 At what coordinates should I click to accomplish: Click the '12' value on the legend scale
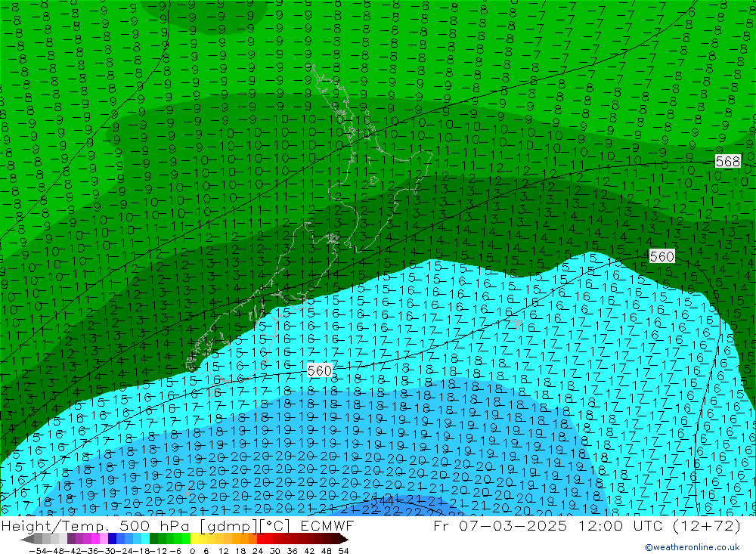click(x=223, y=551)
